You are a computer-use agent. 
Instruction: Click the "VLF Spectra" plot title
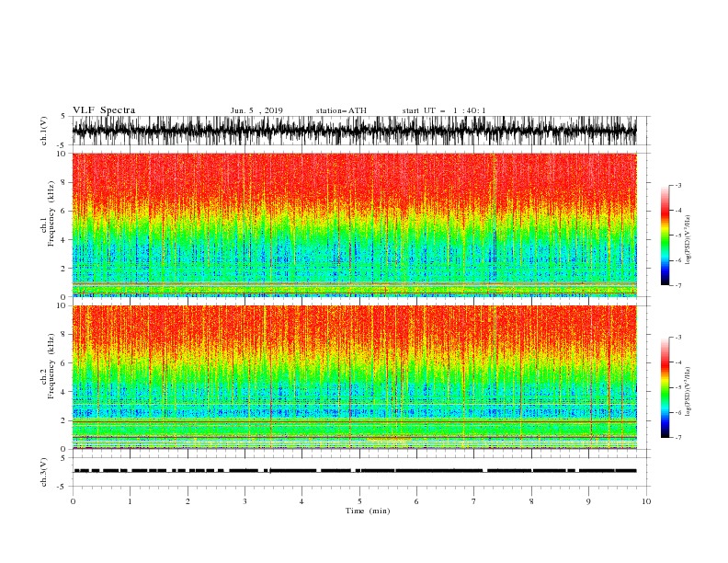click(x=104, y=110)
